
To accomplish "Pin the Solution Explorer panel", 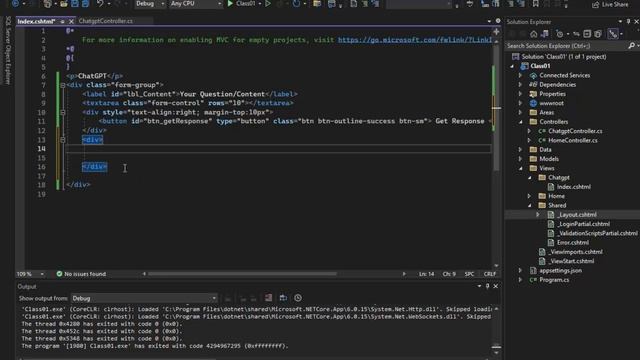I will tap(629, 22).
